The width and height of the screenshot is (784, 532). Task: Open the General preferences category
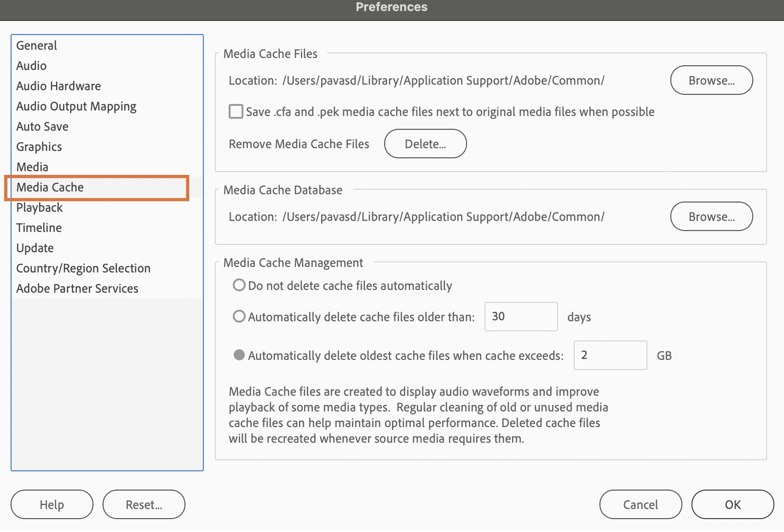[x=37, y=45]
